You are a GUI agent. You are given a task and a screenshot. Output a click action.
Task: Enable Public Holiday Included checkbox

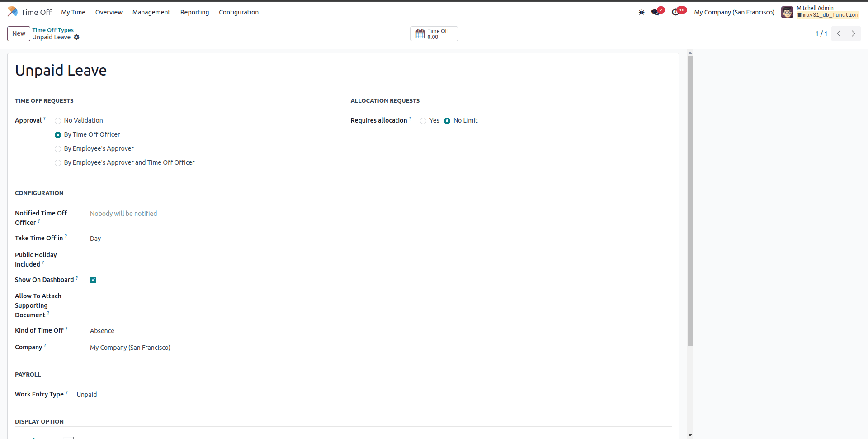pyautogui.click(x=93, y=255)
